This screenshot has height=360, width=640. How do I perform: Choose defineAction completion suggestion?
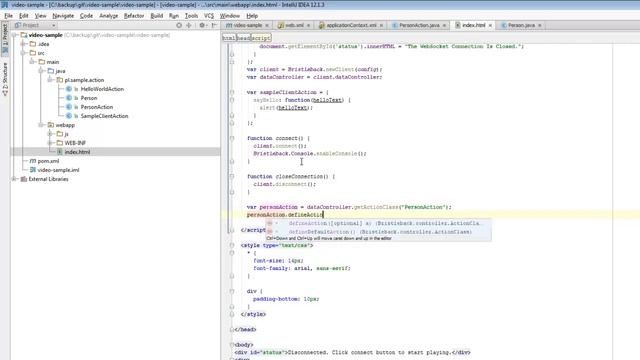tap(378, 223)
